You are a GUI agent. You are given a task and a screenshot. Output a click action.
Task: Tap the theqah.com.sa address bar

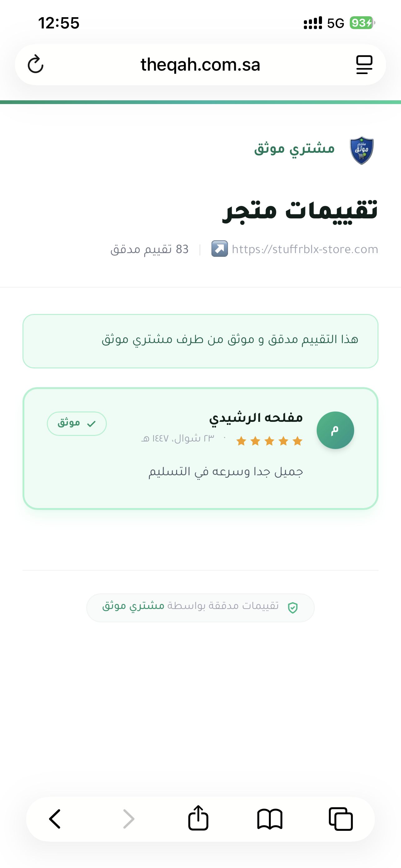pos(200,64)
